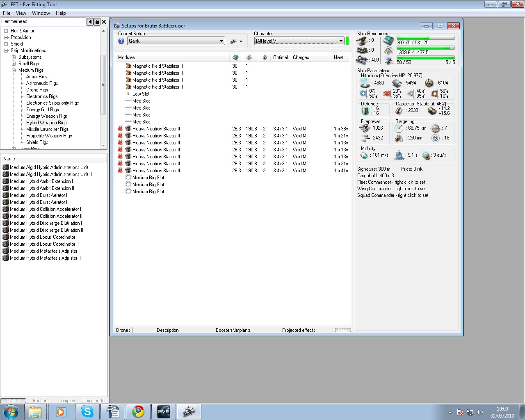Click the shield hitpoints icon
The height and width of the screenshot is (420, 525).
pos(365,83)
